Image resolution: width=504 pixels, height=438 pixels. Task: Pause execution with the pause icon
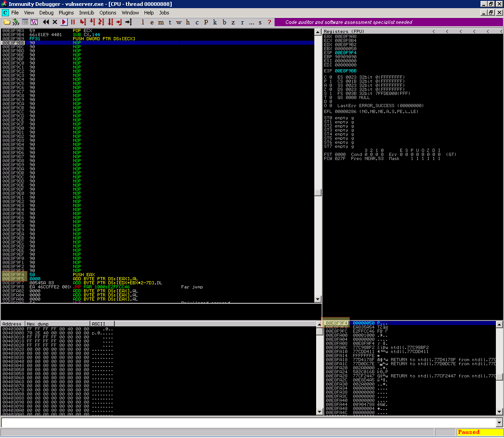[x=73, y=22]
